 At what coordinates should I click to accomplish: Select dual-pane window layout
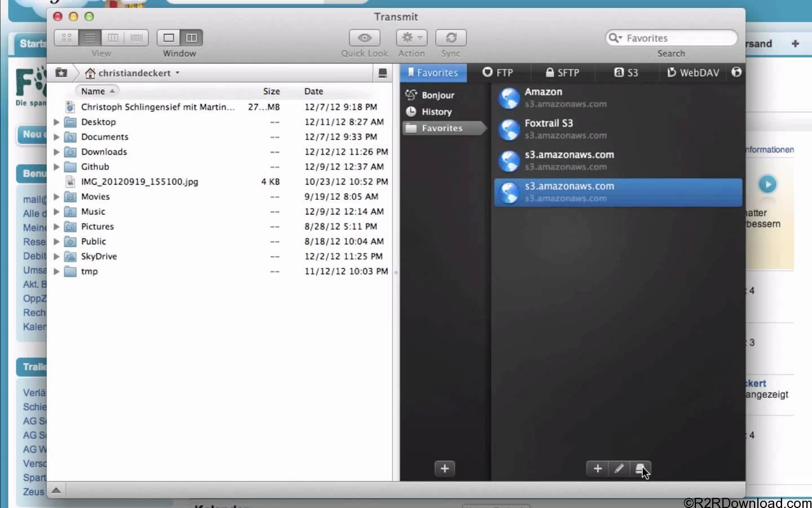click(x=191, y=38)
